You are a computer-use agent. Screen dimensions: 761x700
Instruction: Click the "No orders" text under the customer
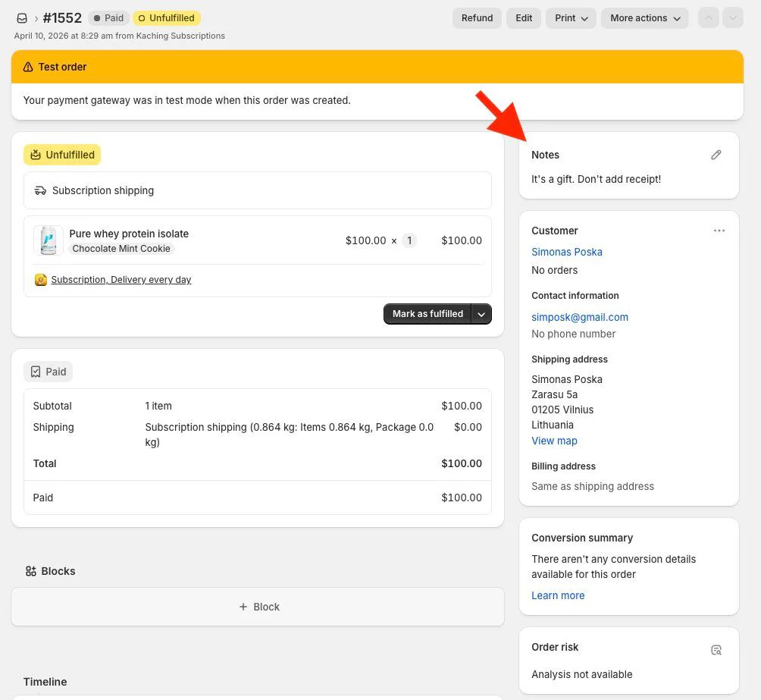(x=555, y=270)
